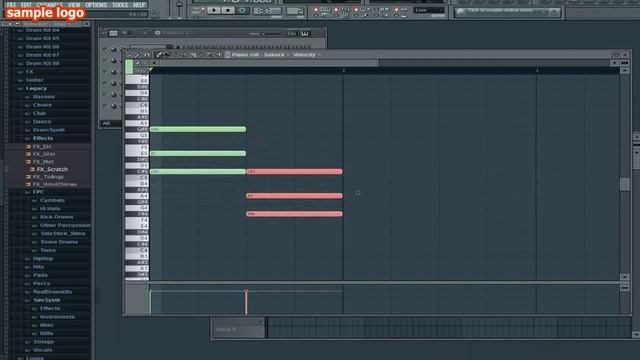Open the VIEW menu
This screenshot has width=640, height=360.
[x=74, y=5]
